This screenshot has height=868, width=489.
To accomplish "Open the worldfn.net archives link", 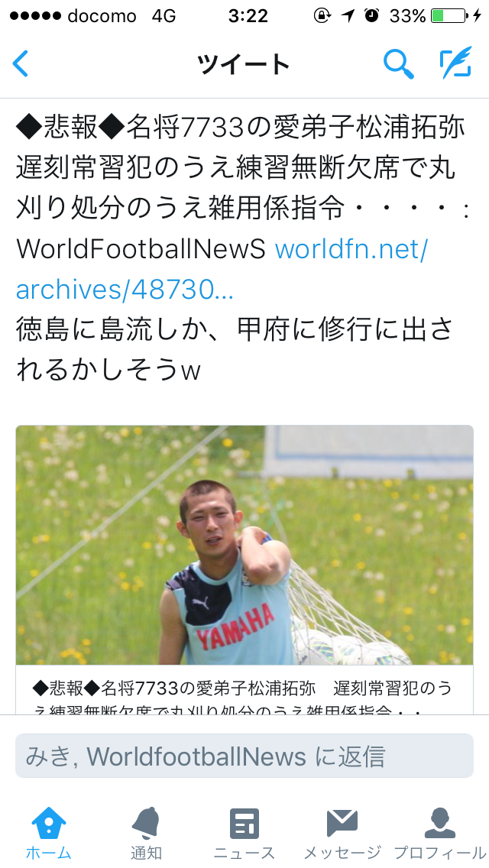I will (222, 269).
